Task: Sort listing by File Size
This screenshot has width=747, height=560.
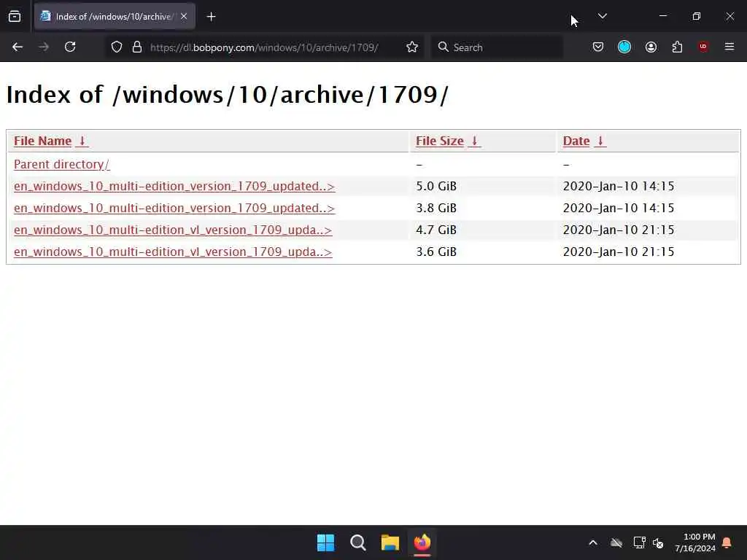Action: 440,141
